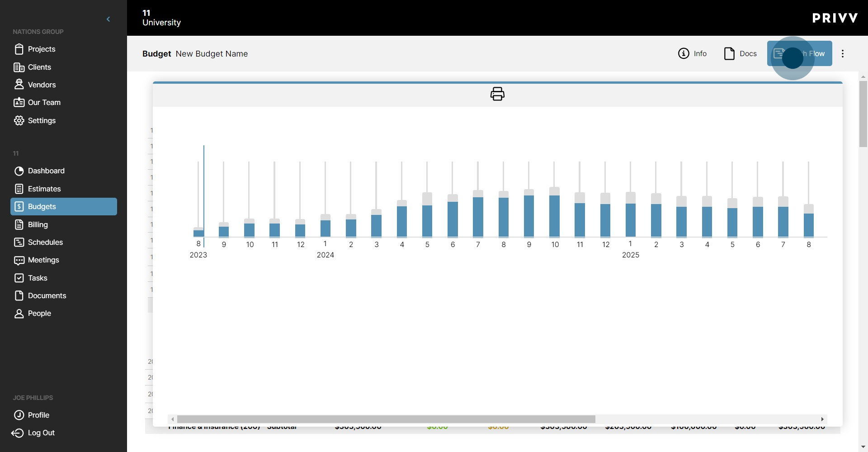Viewport: 868px width, 452px height.
Task: Click the Profile icon
Action: click(x=19, y=415)
